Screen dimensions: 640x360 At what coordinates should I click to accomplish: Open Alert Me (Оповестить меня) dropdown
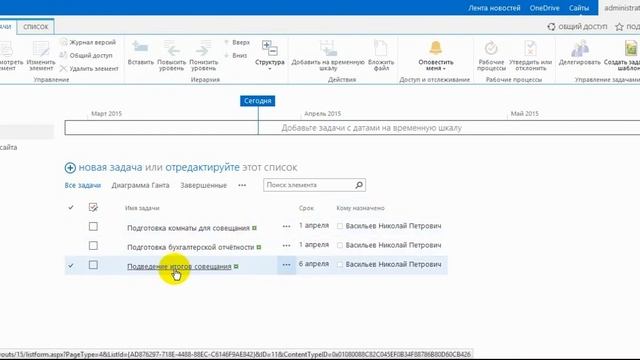(436, 56)
